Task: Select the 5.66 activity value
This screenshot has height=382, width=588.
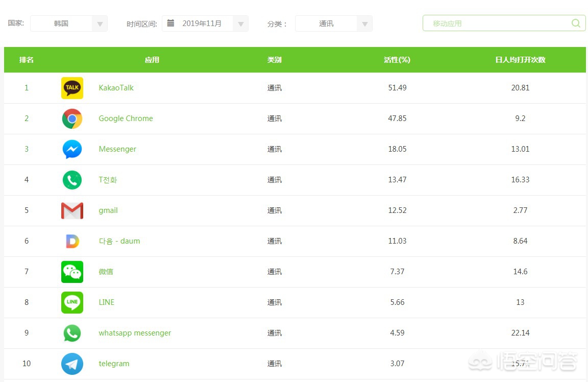Action: [397, 302]
